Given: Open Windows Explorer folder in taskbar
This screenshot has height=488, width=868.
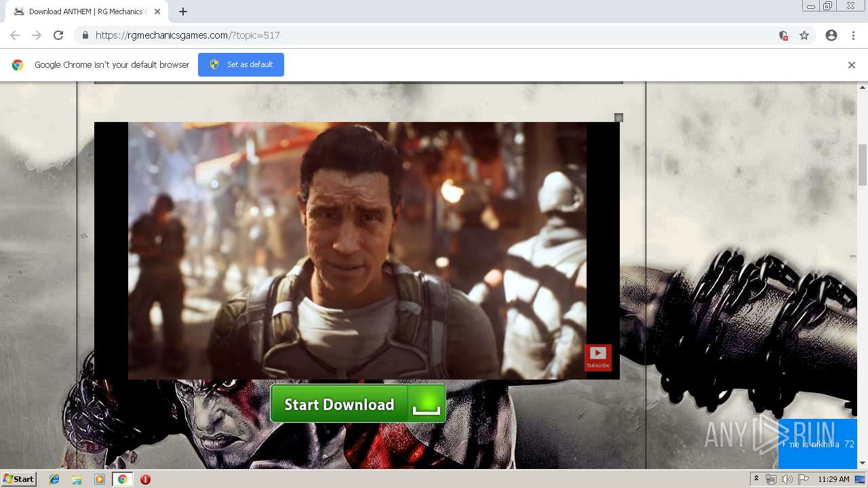Looking at the screenshot, I should pos(77,479).
